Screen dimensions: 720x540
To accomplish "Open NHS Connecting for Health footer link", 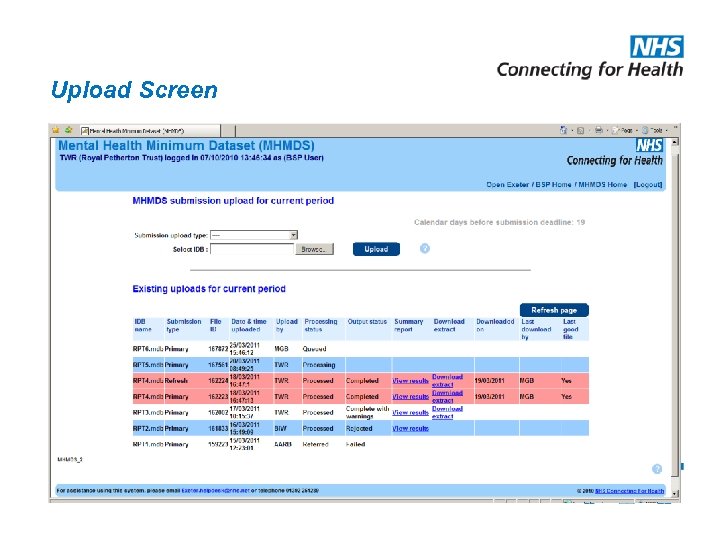I will coord(630,491).
